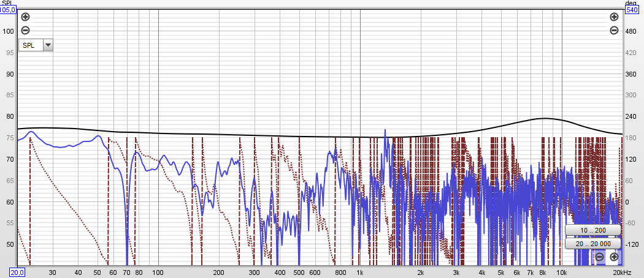Zoom out the frequency axis with the minus icon
Viewport: 644px width, 278px height.
(x=599, y=257)
